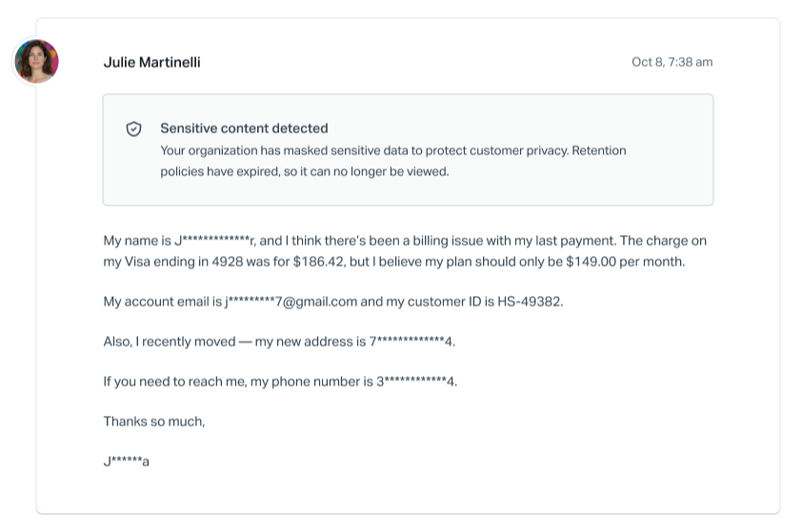This screenshot has height=532, width=802.
Task: Click the masked phone number
Action: click(x=416, y=382)
